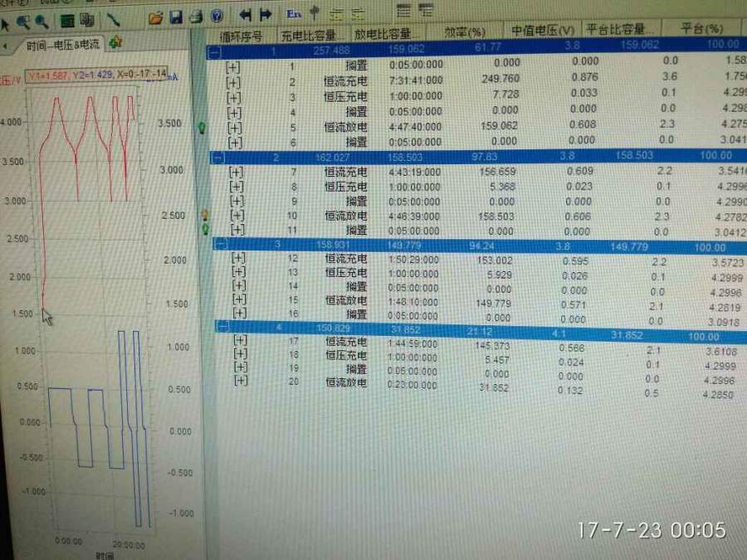Select the 249.760 value in step 2

pyautogui.click(x=500, y=79)
